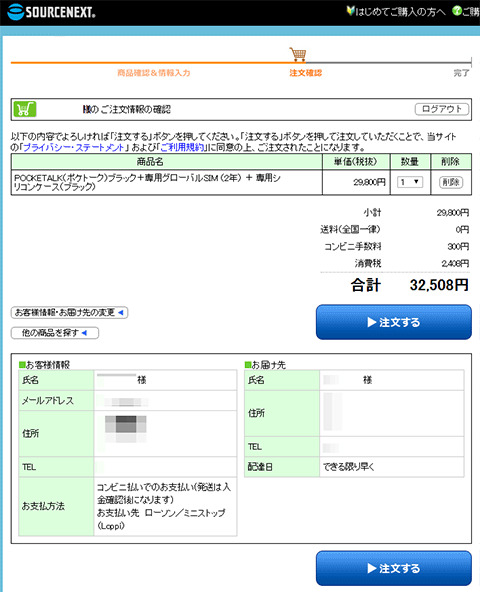Open はじめてご購入の方へ header link

(x=400, y=12)
